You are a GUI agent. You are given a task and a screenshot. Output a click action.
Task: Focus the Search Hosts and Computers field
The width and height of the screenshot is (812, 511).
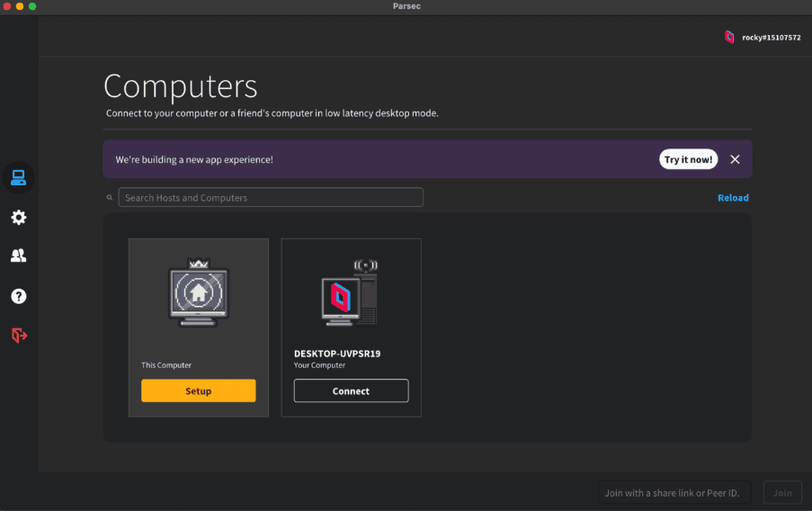271,197
